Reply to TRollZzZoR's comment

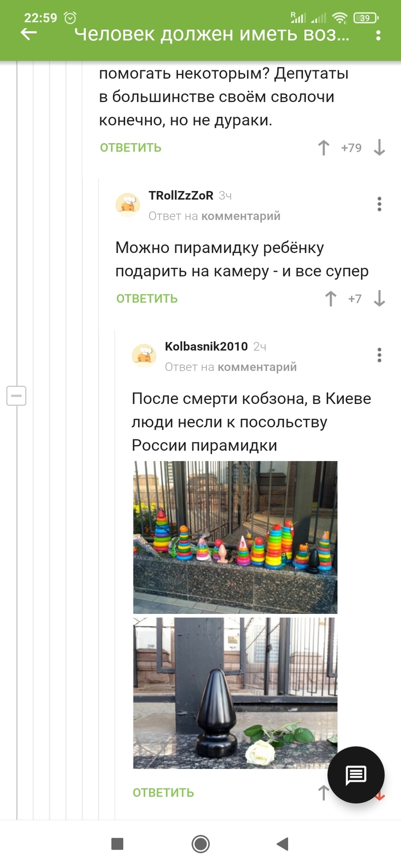tap(147, 299)
